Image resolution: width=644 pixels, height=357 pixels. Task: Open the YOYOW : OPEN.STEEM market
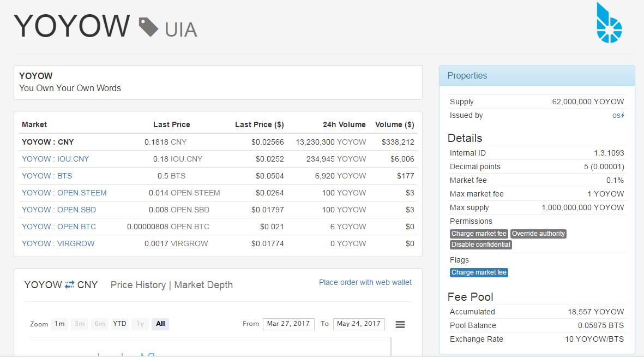64,193
